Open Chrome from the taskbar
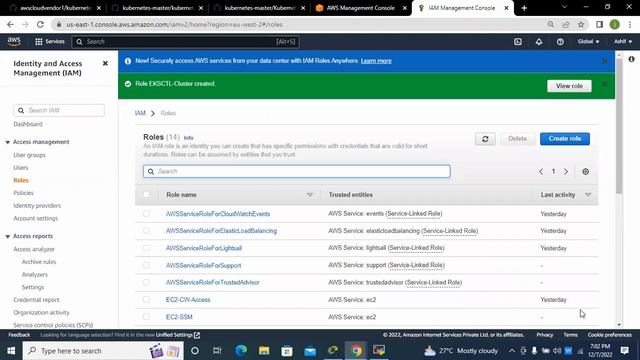The width and height of the screenshot is (640, 360). pyautogui.click(x=356, y=351)
